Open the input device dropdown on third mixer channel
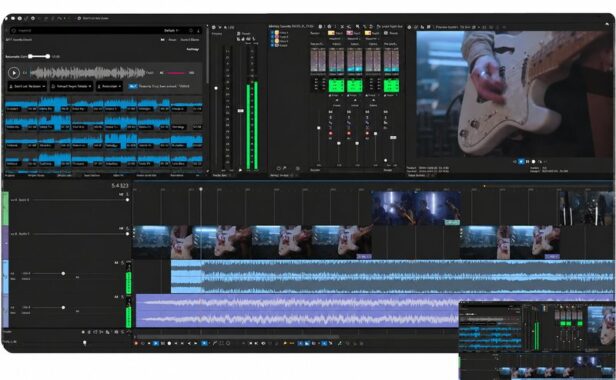Image resolution: width=616 pixels, height=380 pixels. pos(371,39)
